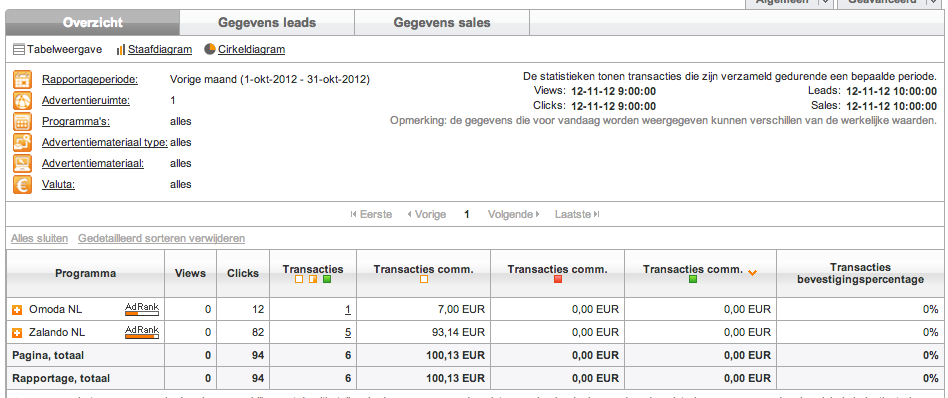The width and height of the screenshot is (948, 398).
Task: Go to Laatste page
Action: click(577, 214)
